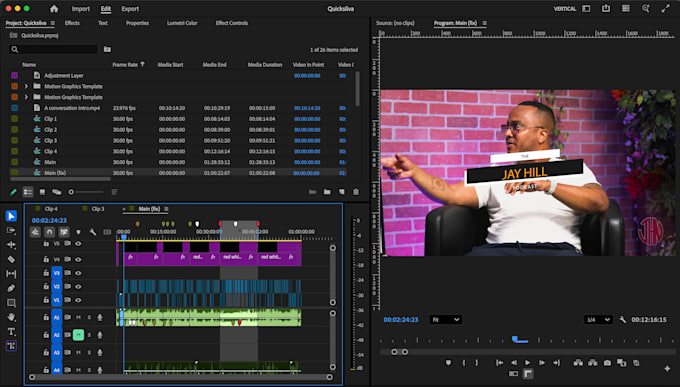Click purple label swatch of Adjustment Layer
Screen dimensions: 680x387
click(x=14, y=75)
